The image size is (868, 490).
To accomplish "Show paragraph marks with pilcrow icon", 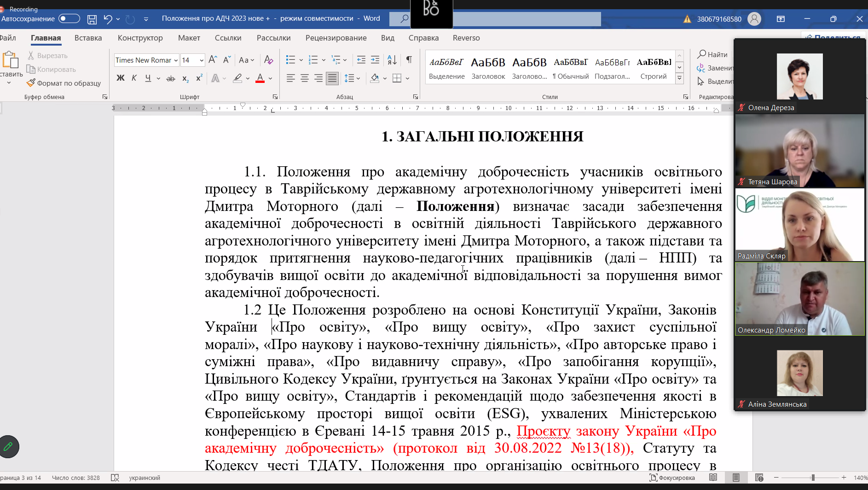I will tap(409, 60).
